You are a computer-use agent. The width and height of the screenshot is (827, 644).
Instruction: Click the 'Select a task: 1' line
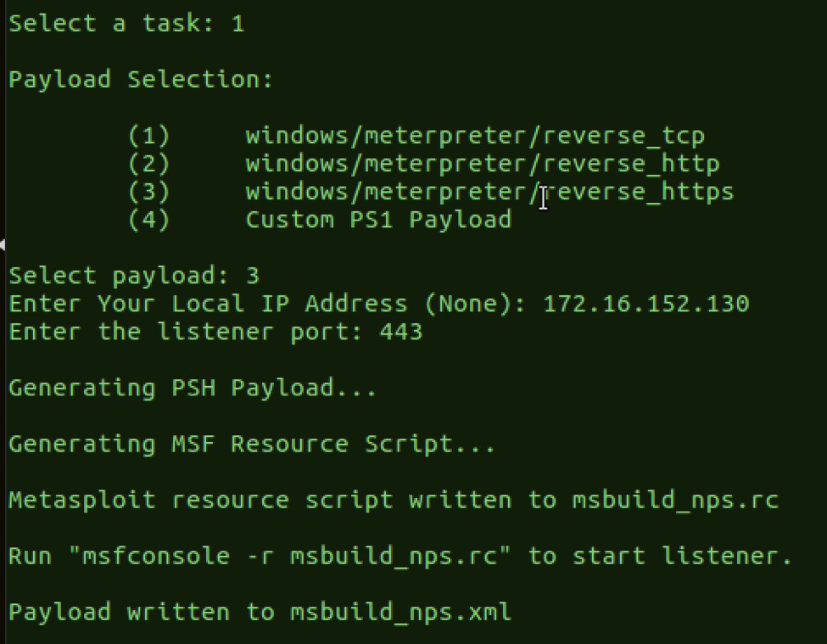coord(126,24)
